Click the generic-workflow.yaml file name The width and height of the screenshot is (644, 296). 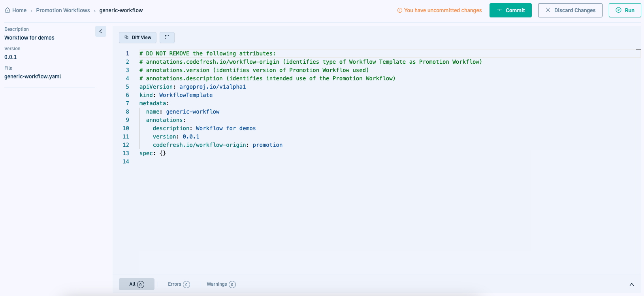click(33, 76)
